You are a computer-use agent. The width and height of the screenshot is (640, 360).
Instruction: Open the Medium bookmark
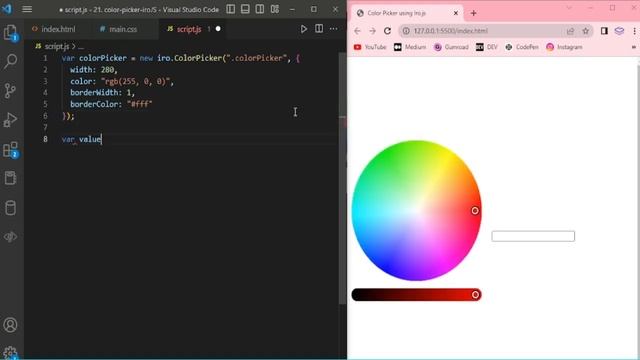[x=410, y=47]
